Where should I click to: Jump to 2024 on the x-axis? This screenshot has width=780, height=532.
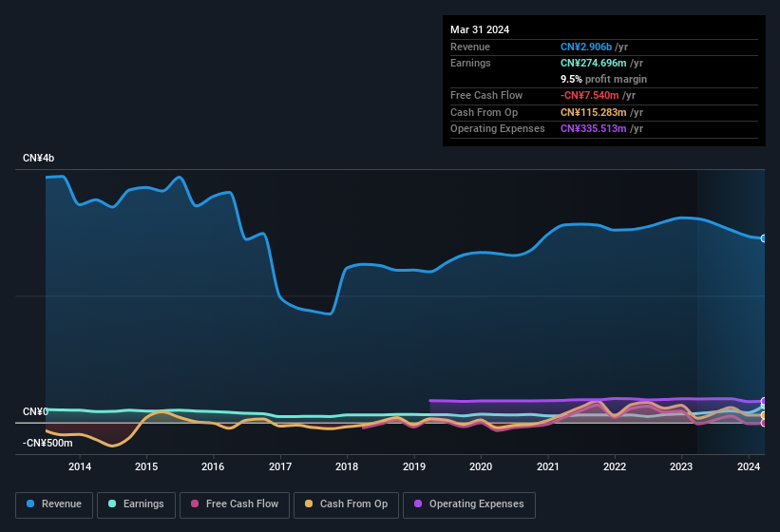749,466
